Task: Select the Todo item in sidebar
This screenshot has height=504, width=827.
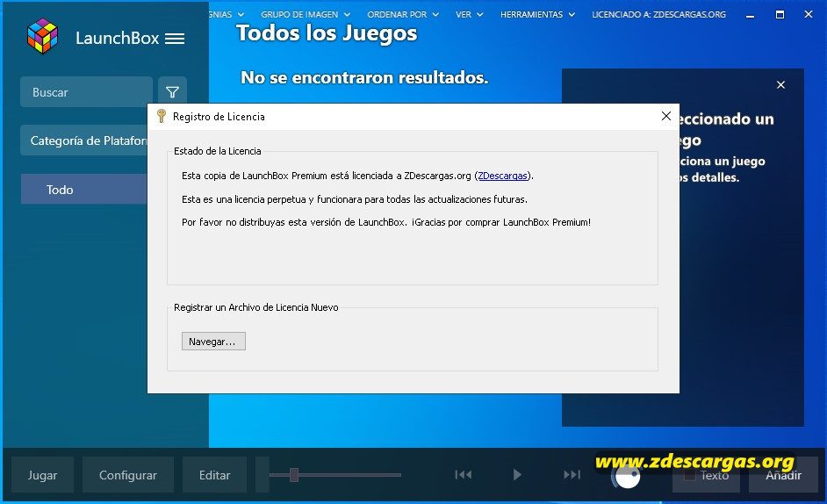Action: [x=84, y=190]
